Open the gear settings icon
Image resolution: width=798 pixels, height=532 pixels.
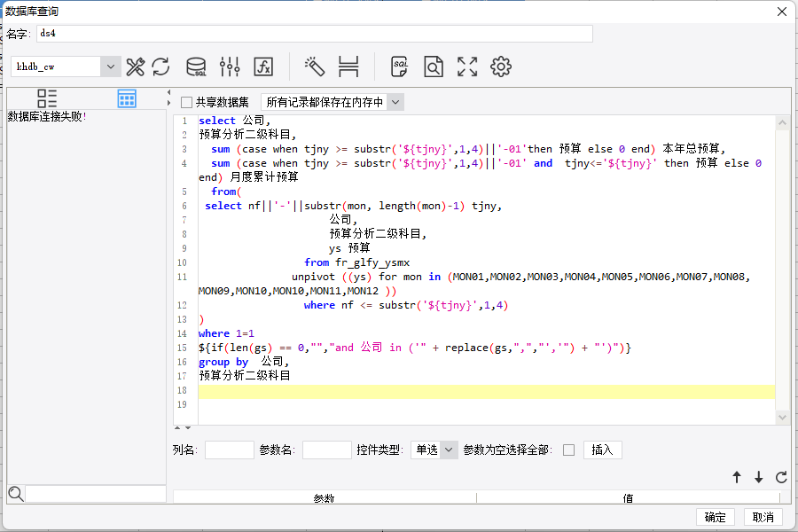[x=501, y=66]
